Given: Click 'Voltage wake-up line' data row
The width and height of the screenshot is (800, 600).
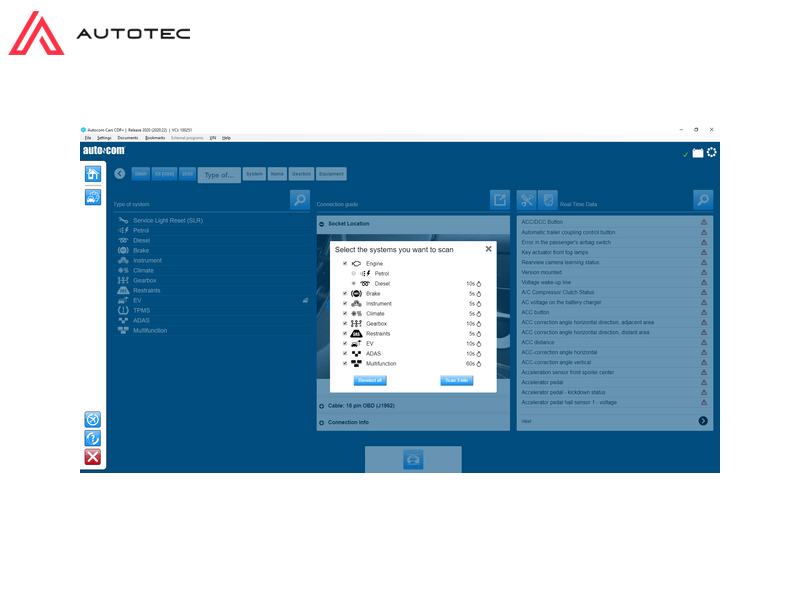Looking at the screenshot, I should (x=614, y=282).
